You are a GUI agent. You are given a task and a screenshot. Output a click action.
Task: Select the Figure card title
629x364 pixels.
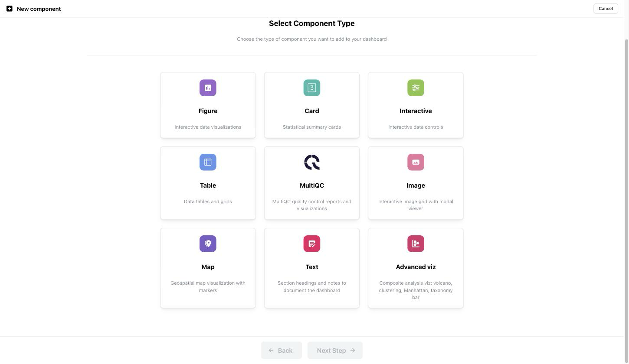click(208, 111)
